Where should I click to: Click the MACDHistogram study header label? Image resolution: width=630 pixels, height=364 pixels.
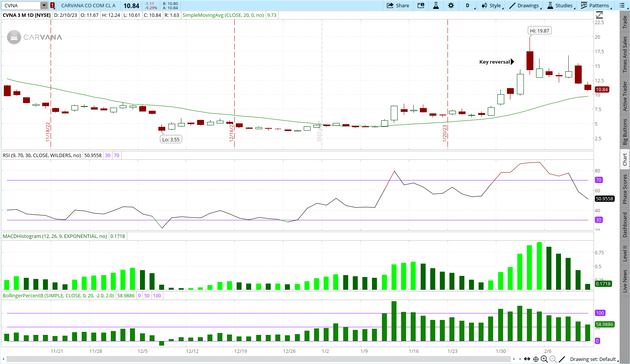[x=55, y=236]
